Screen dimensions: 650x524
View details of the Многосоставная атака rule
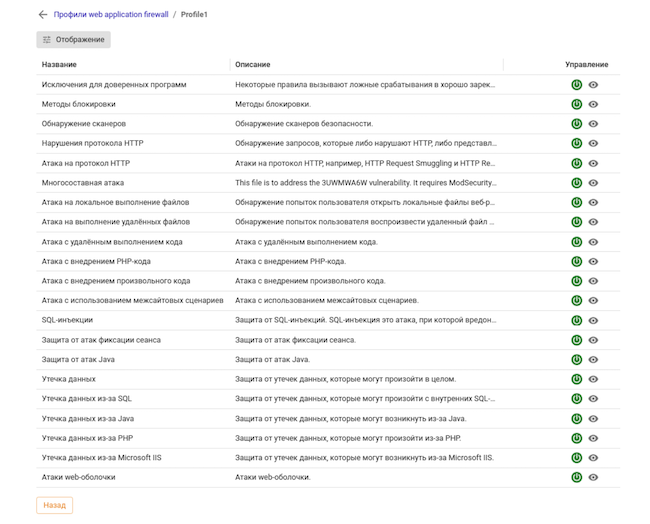coord(593,183)
